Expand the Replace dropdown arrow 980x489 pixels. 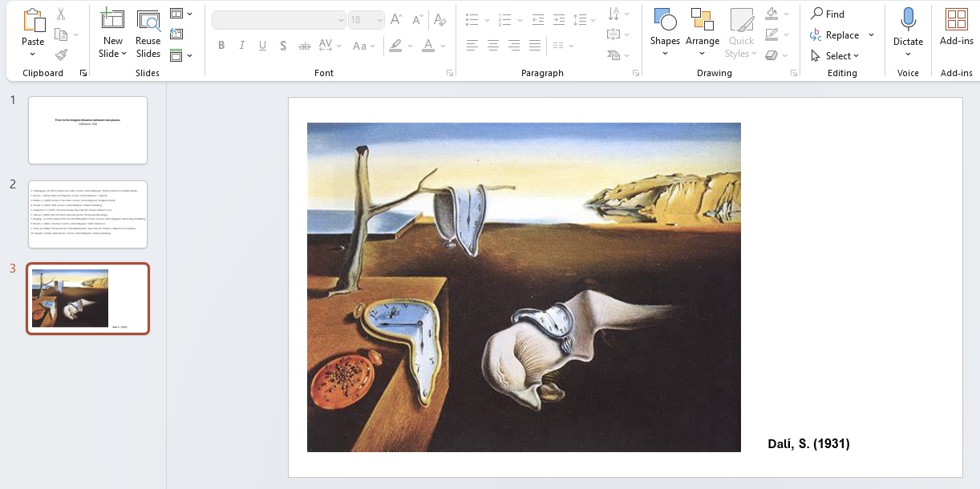[x=871, y=34]
